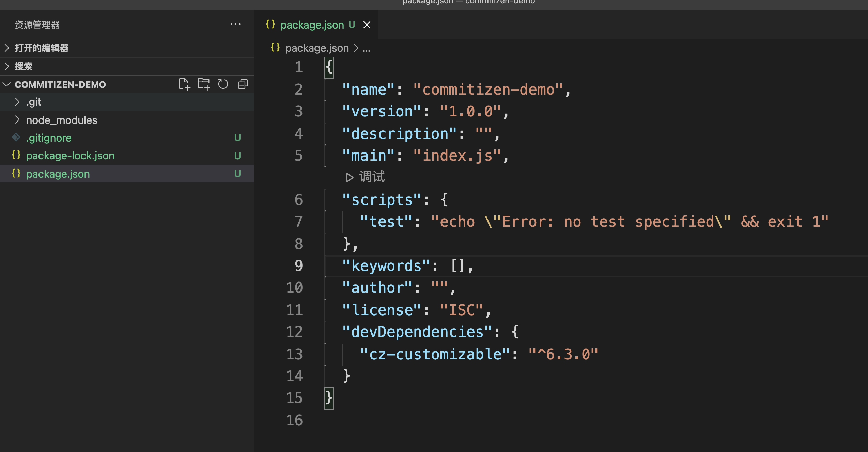Click package.json in the breadcrumb path
Screen dimensions: 868x452
tap(317, 48)
